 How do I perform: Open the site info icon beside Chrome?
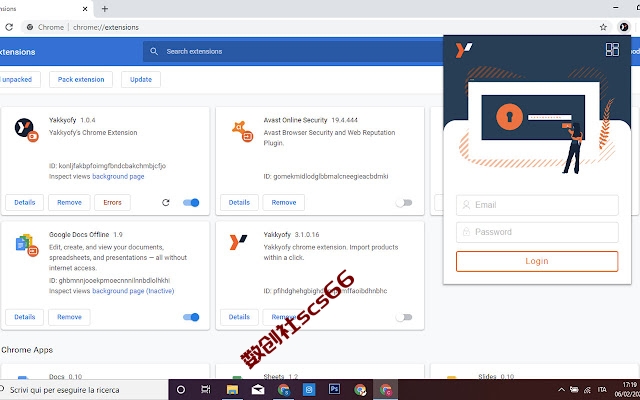(30, 27)
